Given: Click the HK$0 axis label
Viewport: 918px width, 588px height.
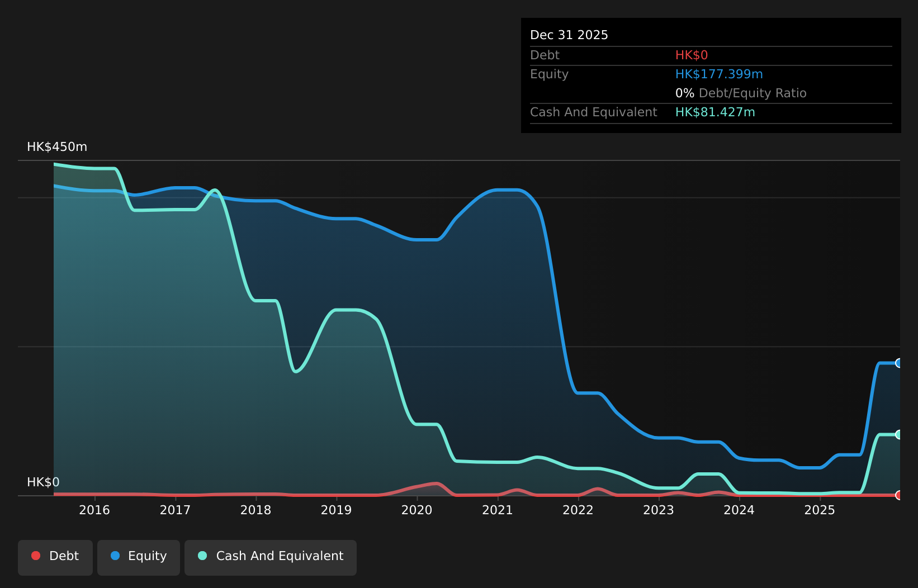Looking at the screenshot, I should [x=43, y=482].
